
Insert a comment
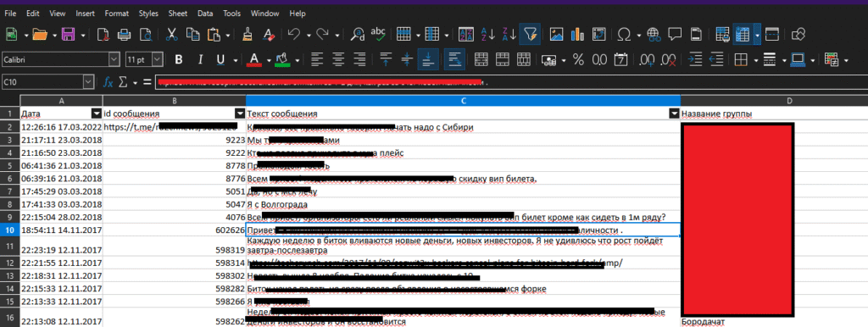coord(674,34)
